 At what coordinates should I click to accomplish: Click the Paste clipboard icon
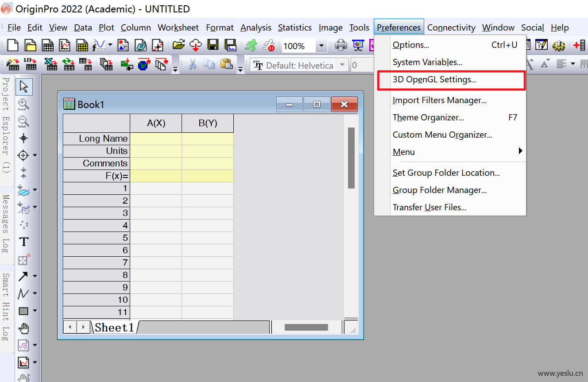[226, 65]
